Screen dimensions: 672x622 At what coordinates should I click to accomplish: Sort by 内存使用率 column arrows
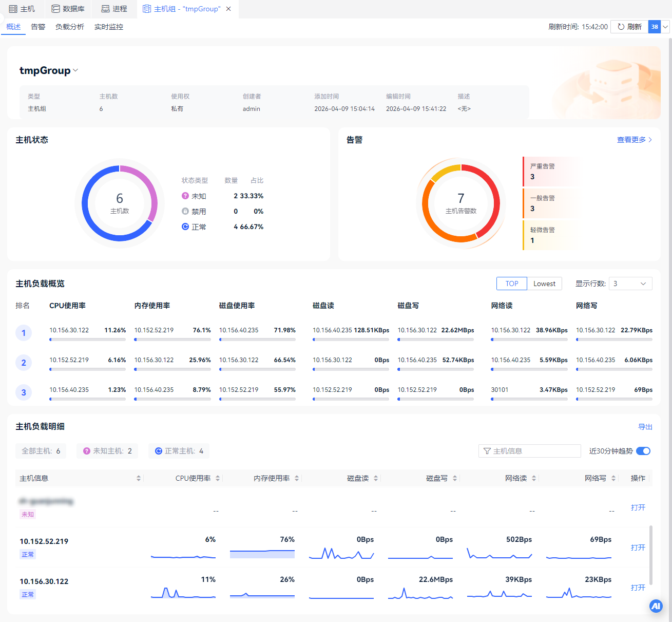297,478
